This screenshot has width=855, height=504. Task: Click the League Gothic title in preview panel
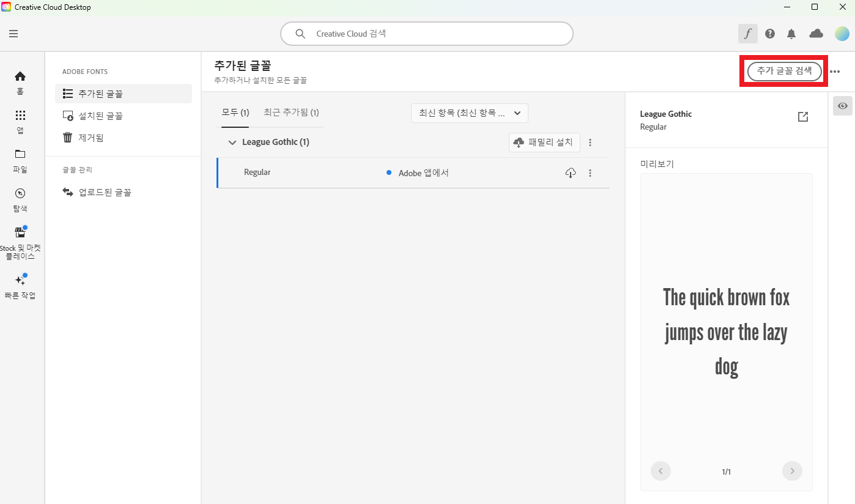[x=666, y=114]
